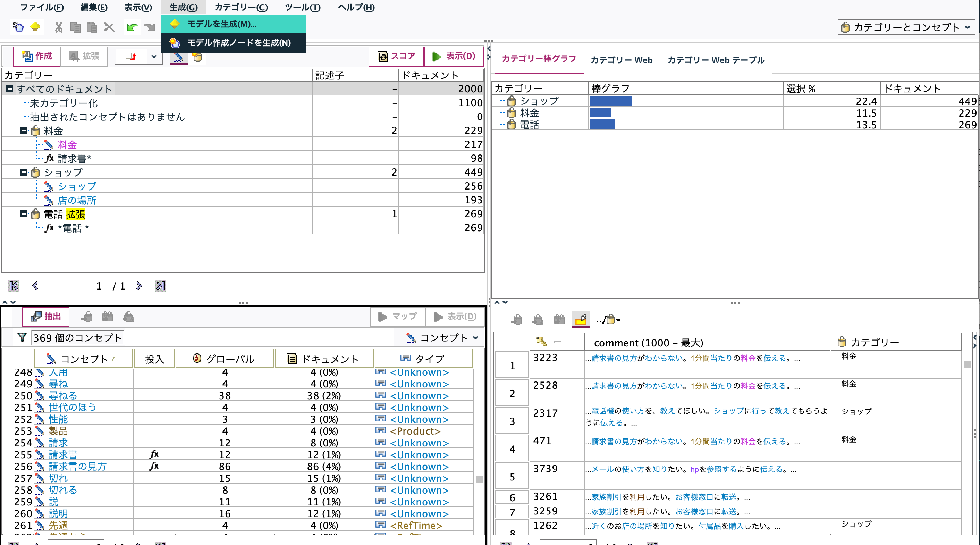
Task: Collapse the すべてのドキュメント tree node
Action: tap(9, 88)
